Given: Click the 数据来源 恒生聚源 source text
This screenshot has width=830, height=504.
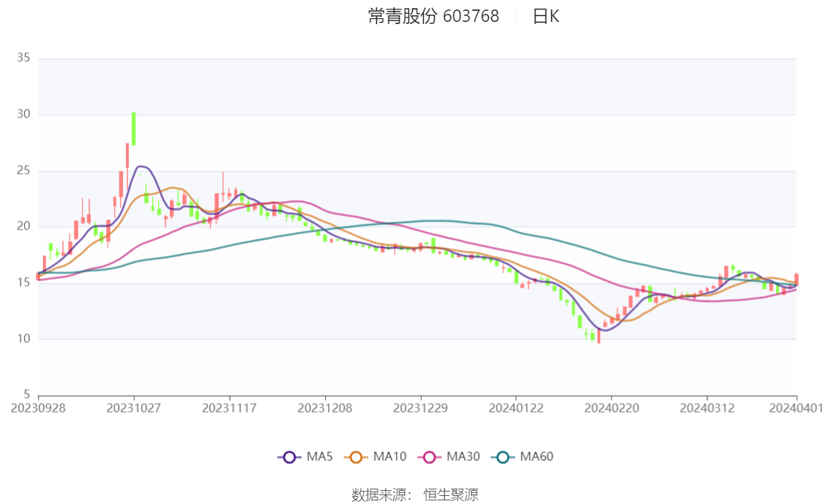Looking at the screenshot, I should pos(415,495).
